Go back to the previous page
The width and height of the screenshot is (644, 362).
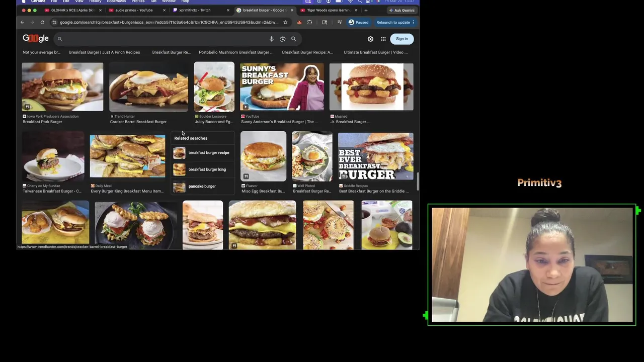coord(22,22)
